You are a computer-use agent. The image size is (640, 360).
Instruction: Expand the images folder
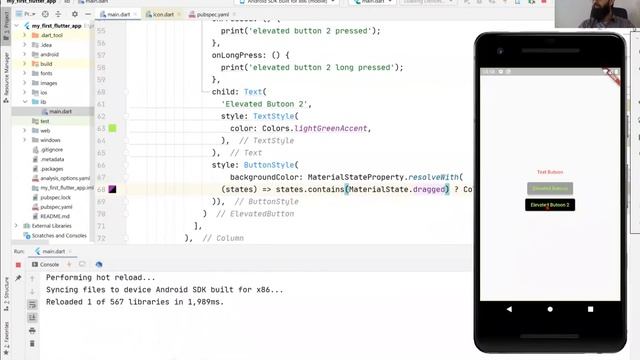coord(24,83)
